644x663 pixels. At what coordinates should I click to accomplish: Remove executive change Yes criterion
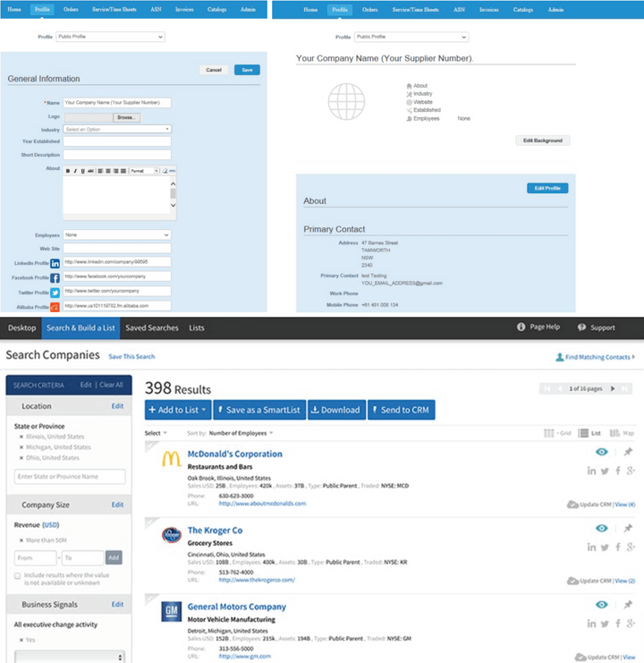[21, 640]
